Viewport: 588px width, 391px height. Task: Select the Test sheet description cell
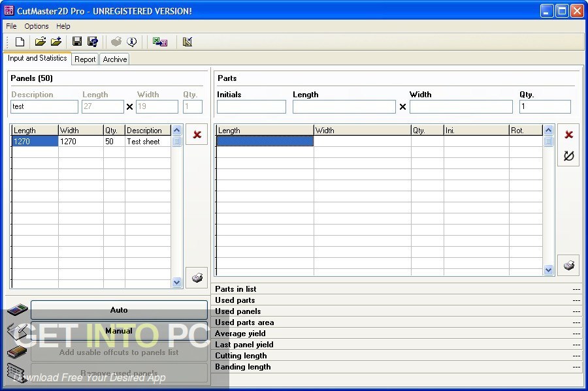click(x=148, y=141)
